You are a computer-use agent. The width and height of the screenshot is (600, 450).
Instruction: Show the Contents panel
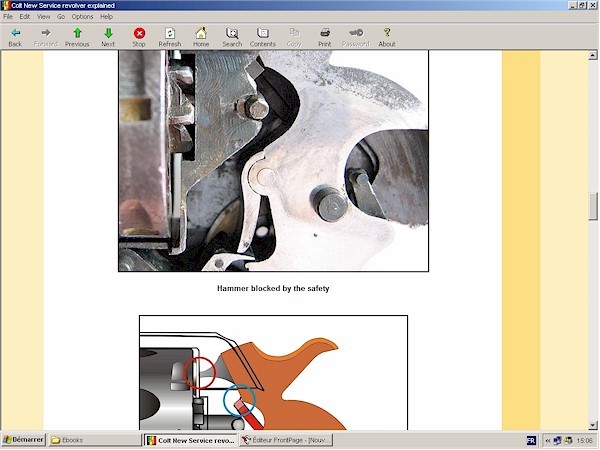coord(262,37)
